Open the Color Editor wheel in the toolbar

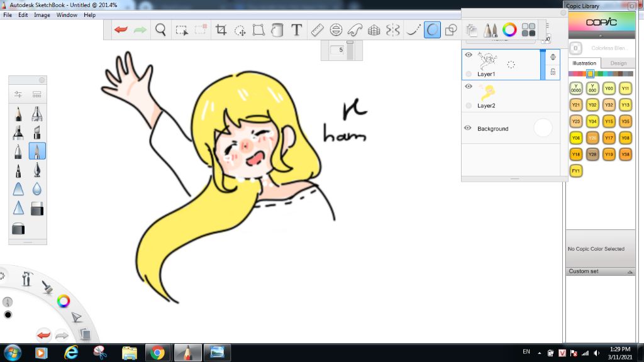(x=509, y=30)
